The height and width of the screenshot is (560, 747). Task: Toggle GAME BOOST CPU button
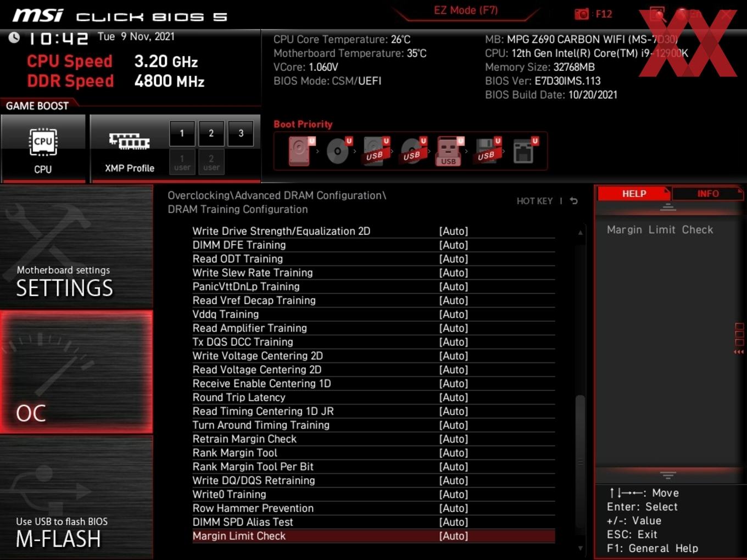(43, 148)
